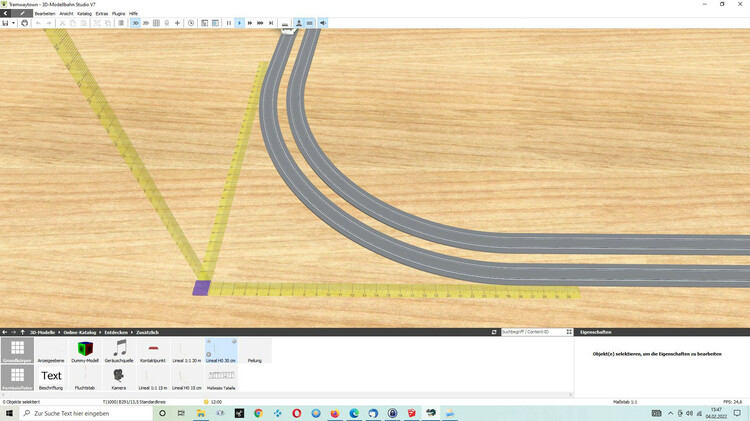Image resolution: width=750 pixels, height=421 pixels.
Task: Select the Grundkörper category tile
Action: 18,351
